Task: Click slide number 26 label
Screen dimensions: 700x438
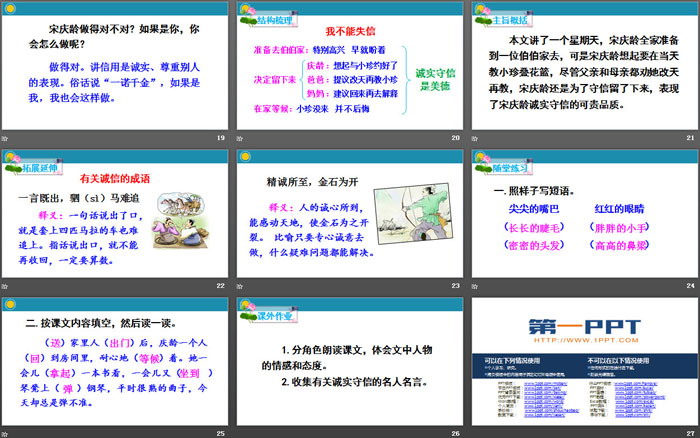Action: coord(455,434)
